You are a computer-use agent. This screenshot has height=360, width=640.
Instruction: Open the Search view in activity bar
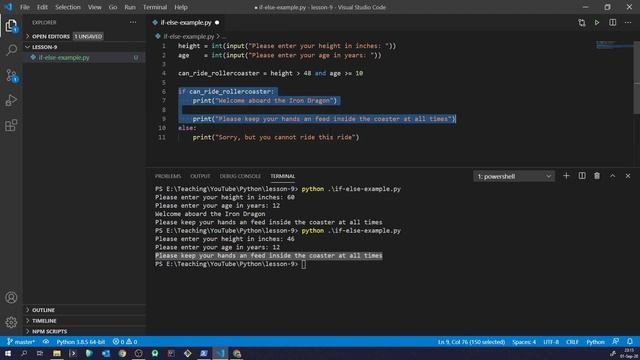click(x=11, y=50)
